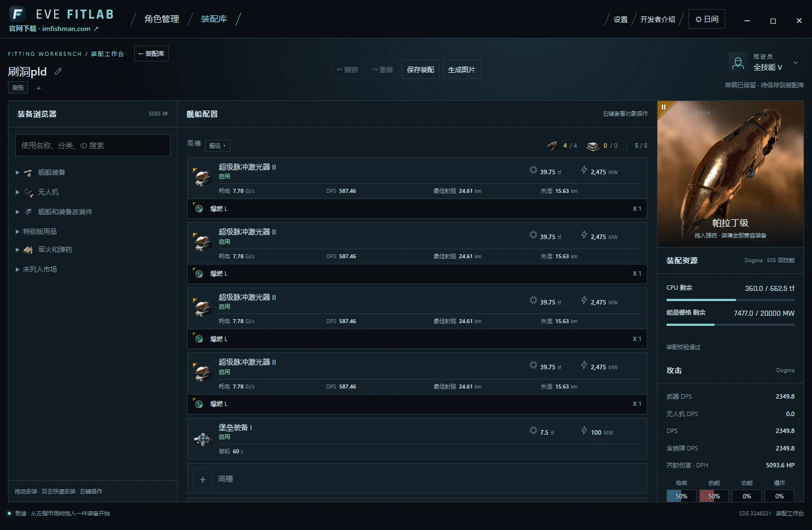Click the second 超级脉冲激光器 II module icon
Viewport: 812px width, 530px height.
tap(202, 242)
